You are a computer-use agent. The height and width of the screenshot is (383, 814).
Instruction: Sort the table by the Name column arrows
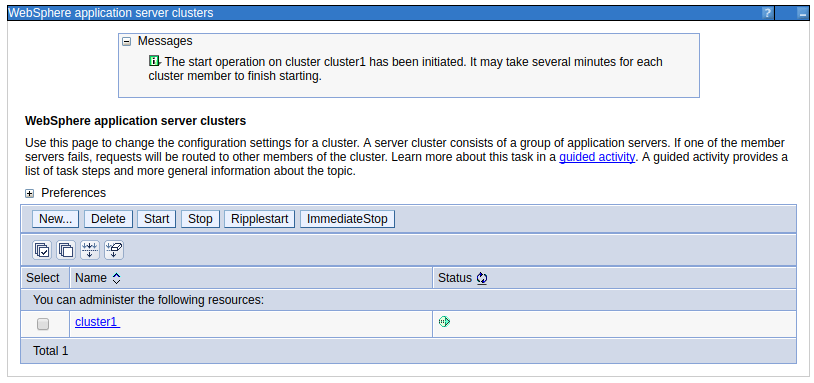click(x=116, y=278)
